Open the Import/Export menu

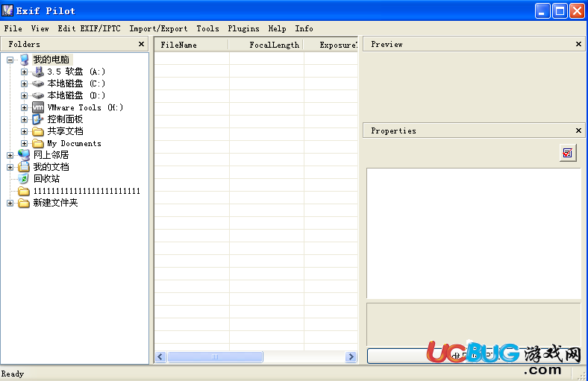[158, 28]
